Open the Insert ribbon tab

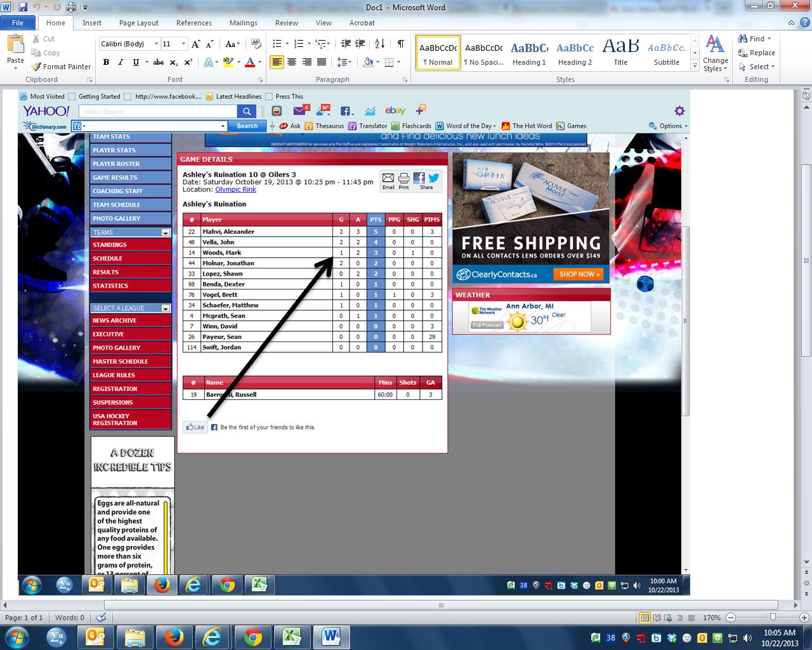tap(92, 23)
